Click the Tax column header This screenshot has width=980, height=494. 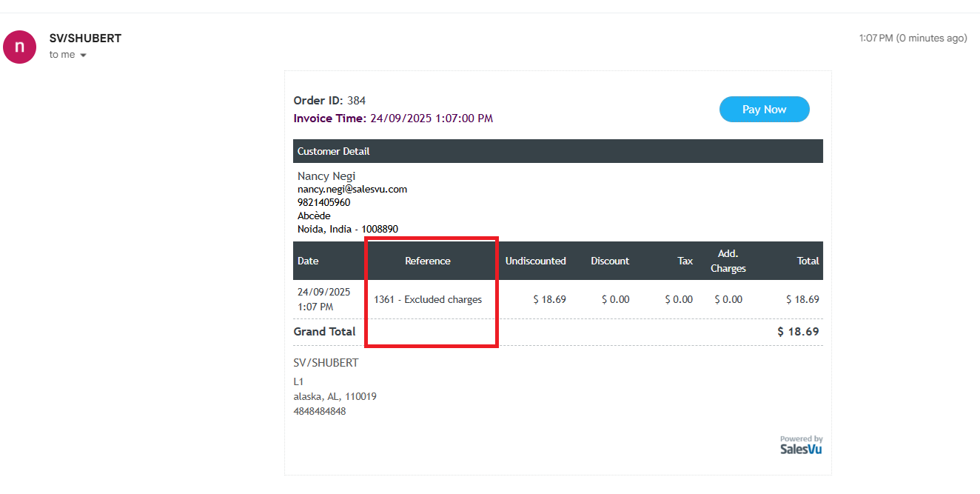[685, 261]
